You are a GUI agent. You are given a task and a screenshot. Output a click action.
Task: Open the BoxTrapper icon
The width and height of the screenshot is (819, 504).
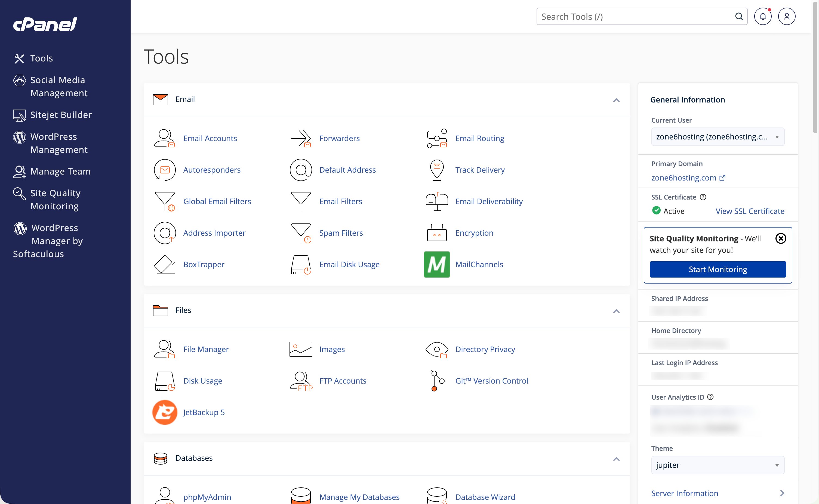(164, 264)
